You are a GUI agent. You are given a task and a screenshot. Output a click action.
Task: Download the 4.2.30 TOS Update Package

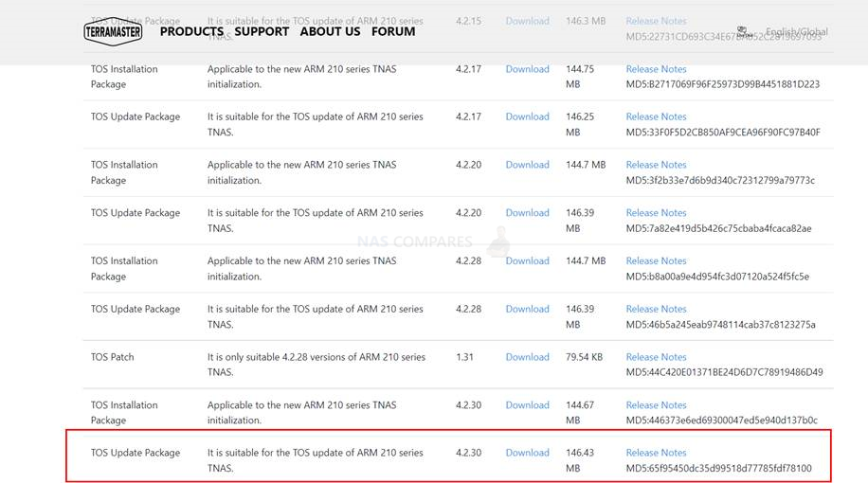[x=527, y=453]
